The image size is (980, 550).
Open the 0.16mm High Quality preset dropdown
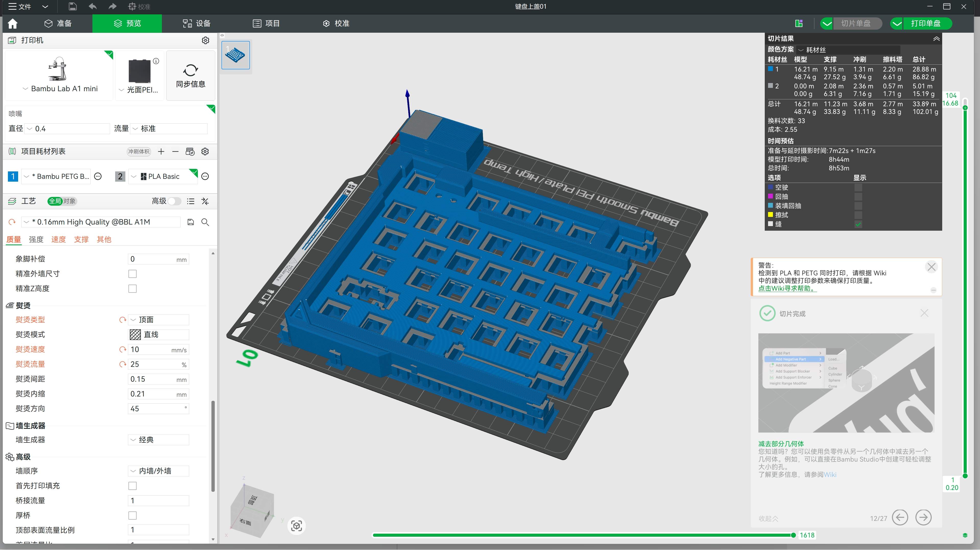[101, 222]
